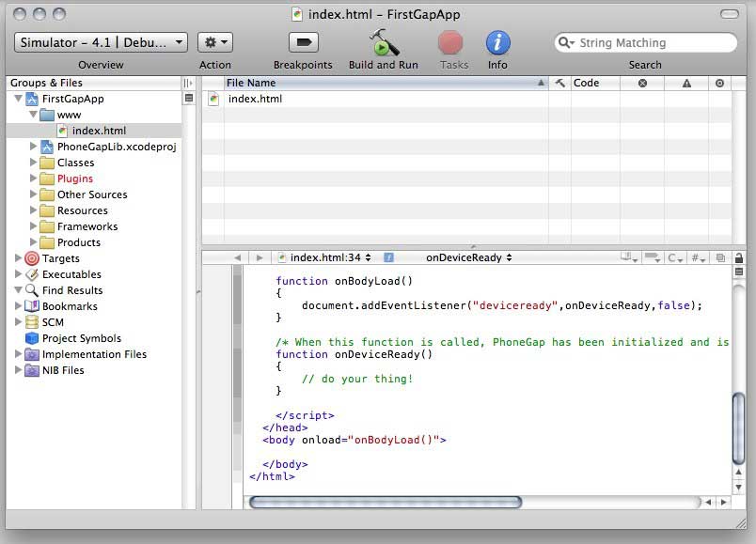The height and width of the screenshot is (544, 756).
Task: Click the editor lock icon
Action: [739, 257]
